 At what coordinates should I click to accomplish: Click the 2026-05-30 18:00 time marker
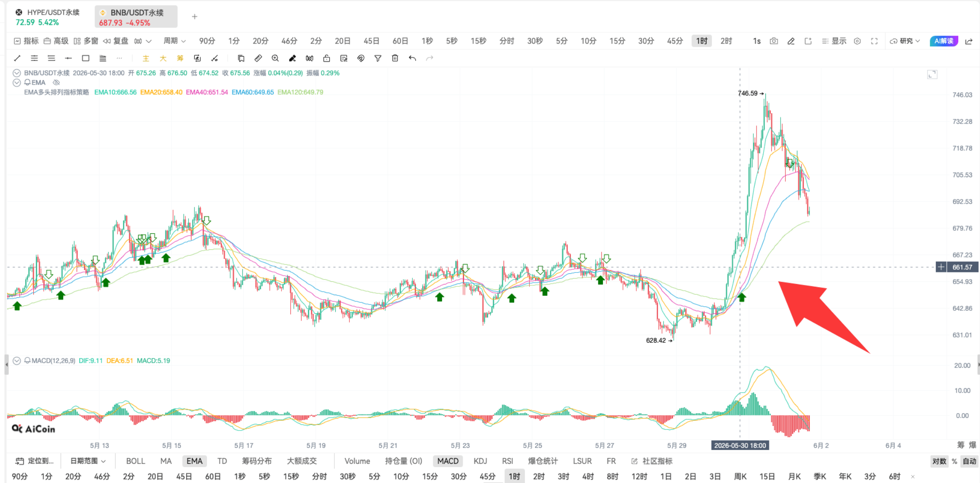pos(740,445)
